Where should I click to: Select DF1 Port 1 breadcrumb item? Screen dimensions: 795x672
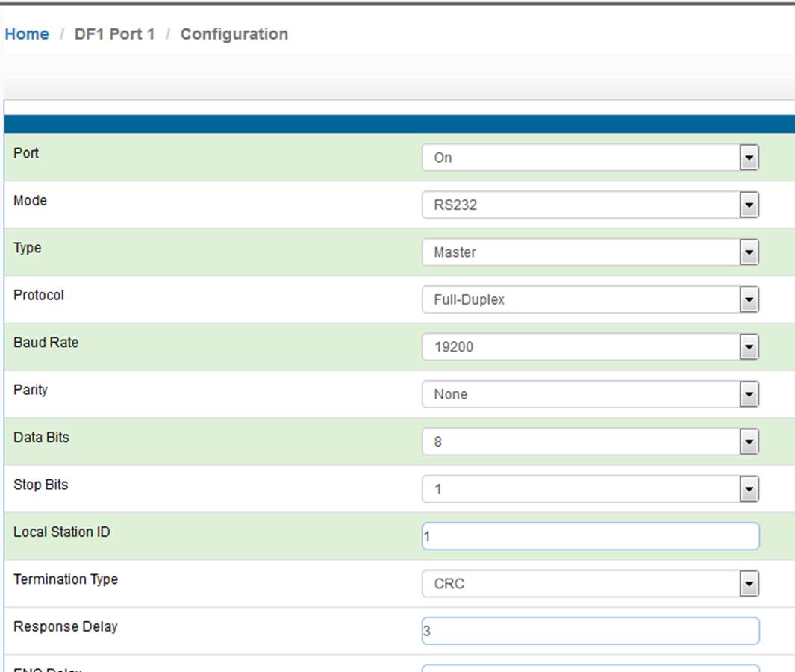tap(115, 34)
